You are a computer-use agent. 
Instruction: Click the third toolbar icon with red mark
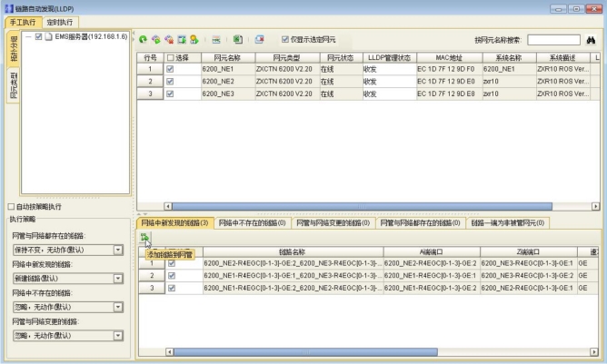169,40
